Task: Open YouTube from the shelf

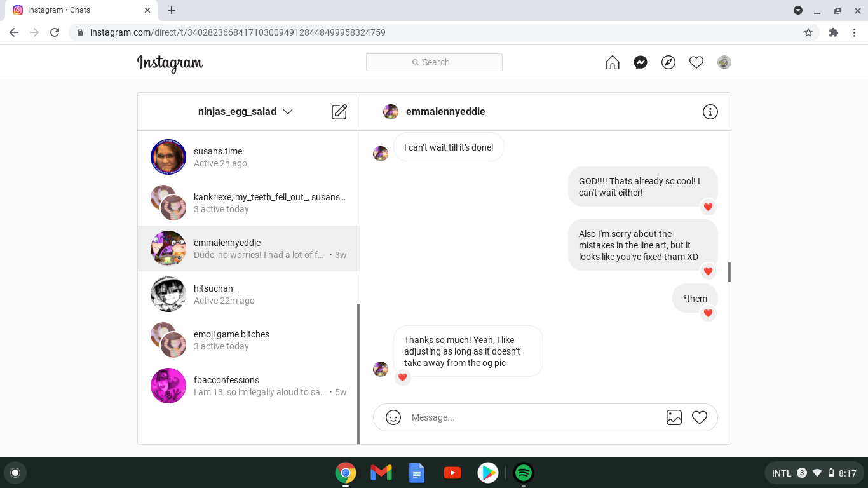Action: click(x=452, y=473)
